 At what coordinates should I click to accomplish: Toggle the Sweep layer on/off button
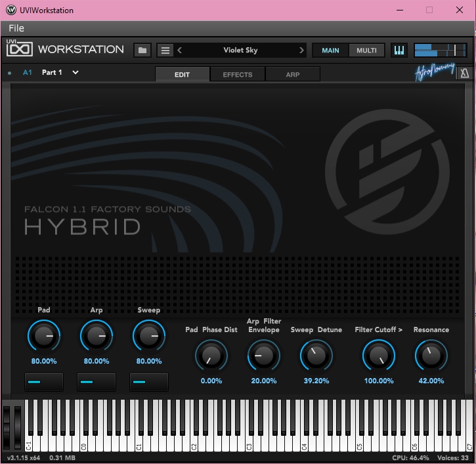[x=149, y=382]
